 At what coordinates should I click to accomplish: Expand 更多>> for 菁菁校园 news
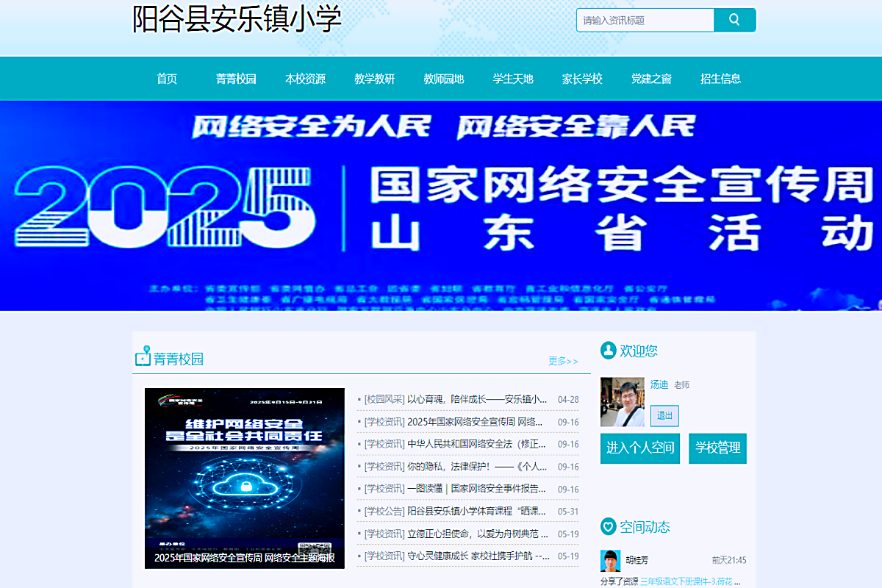click(x=563, y=361)
